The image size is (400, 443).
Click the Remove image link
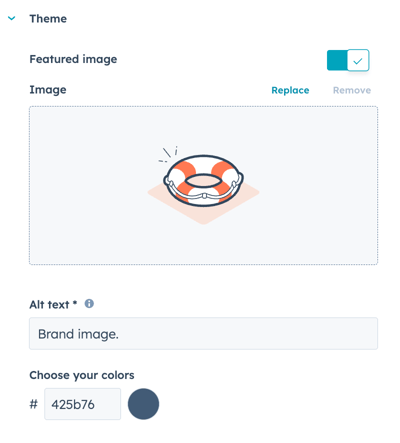point(352,90)
